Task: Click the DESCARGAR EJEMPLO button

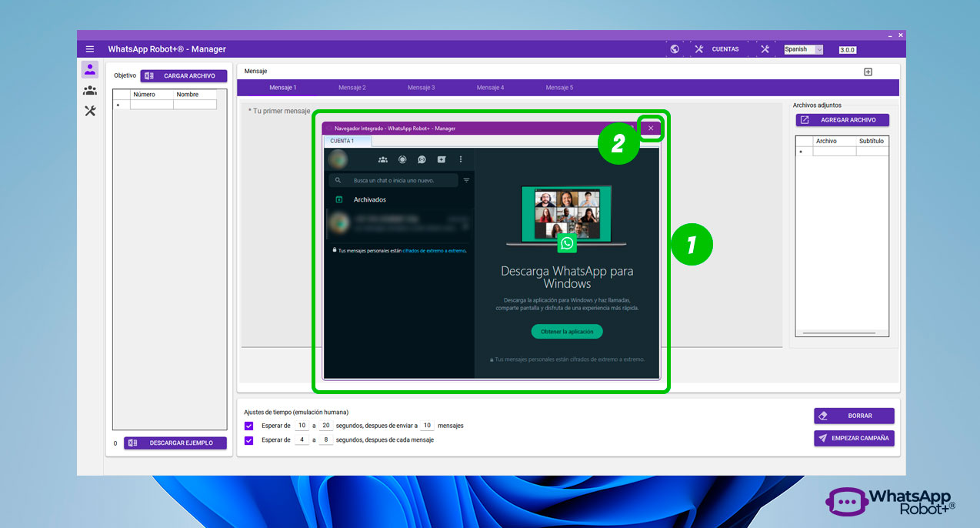Action: coord(175,443)
